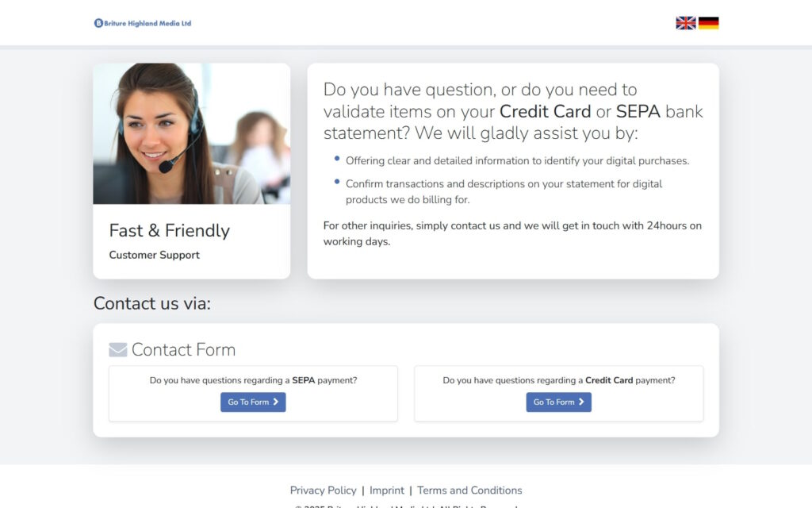Open the Terms and Conditions link
The width and height of the screenshot is (812, 508).
click(x=469, y=491)
